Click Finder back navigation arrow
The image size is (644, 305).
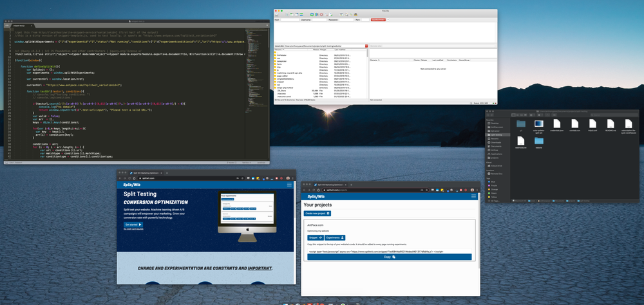[488, 115]
